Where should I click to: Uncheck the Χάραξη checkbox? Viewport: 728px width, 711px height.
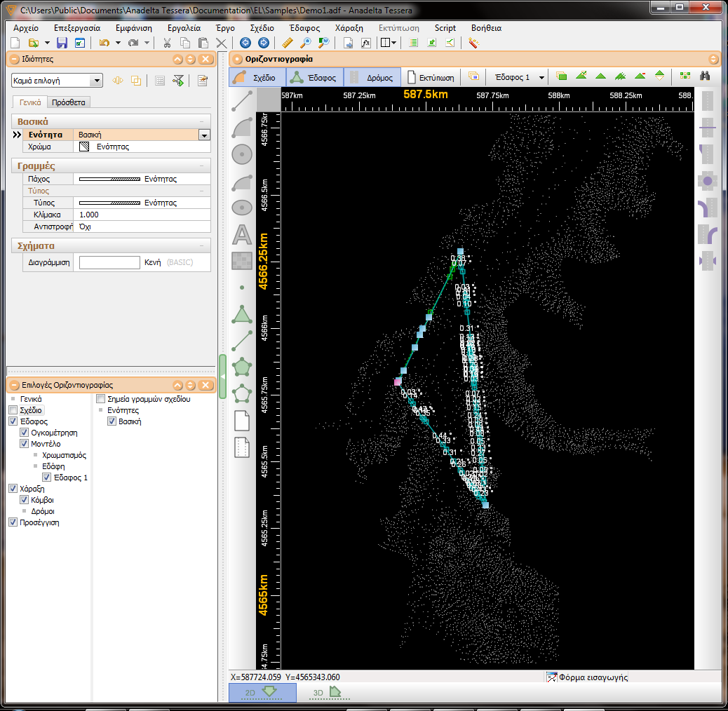pos(13,489)
